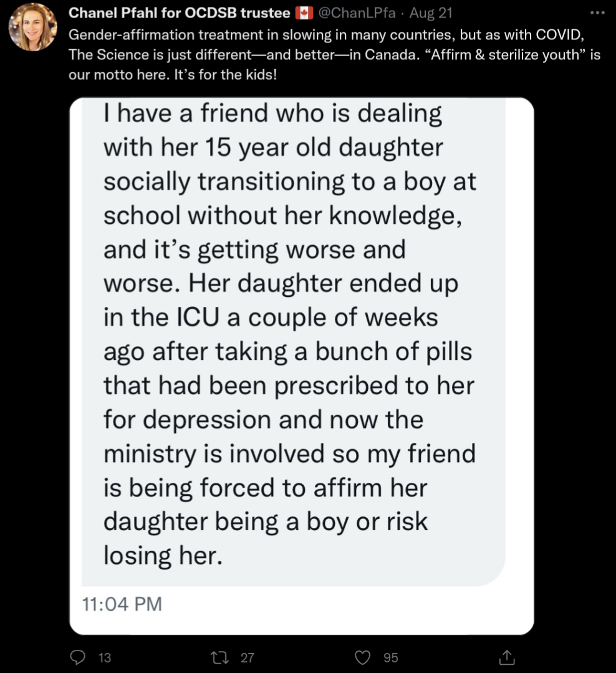
Task: Click the 95 likes count
Action: point(391,657)
